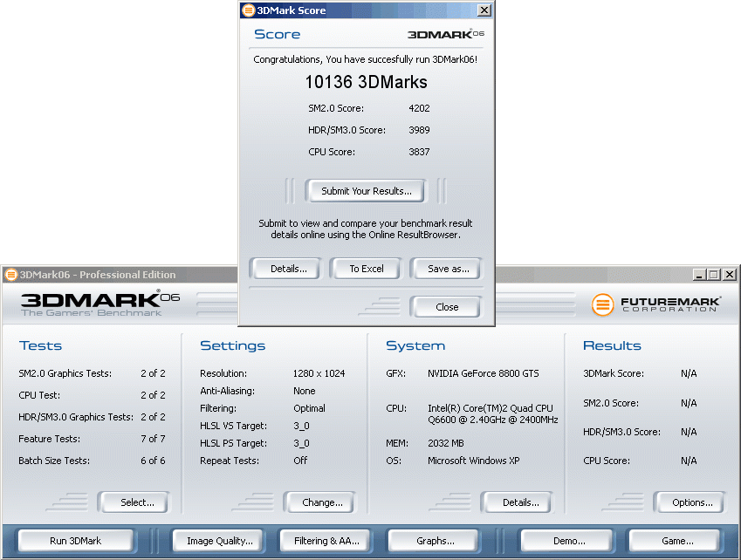Click Repeat Tests value Off

click(x=300, y=461)
